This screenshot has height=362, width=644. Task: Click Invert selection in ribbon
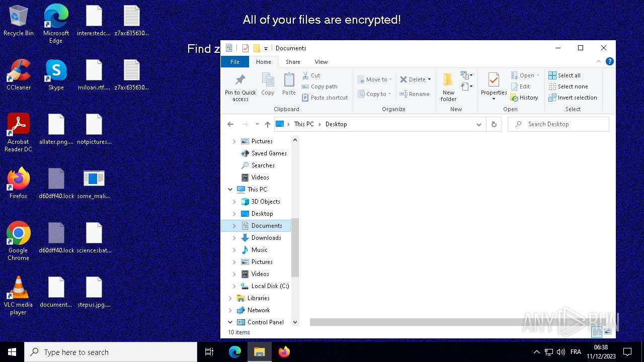coord(573,98)
